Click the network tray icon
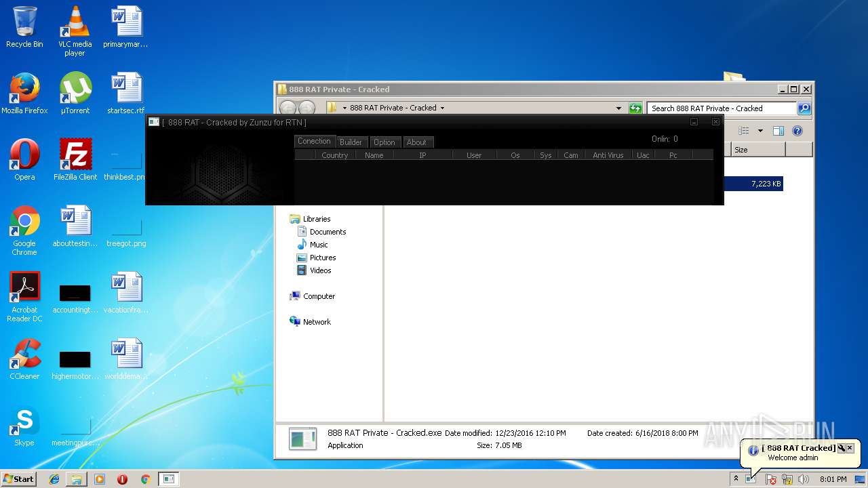The width and height of the screenshot is (868, 488). coord(787,479)
